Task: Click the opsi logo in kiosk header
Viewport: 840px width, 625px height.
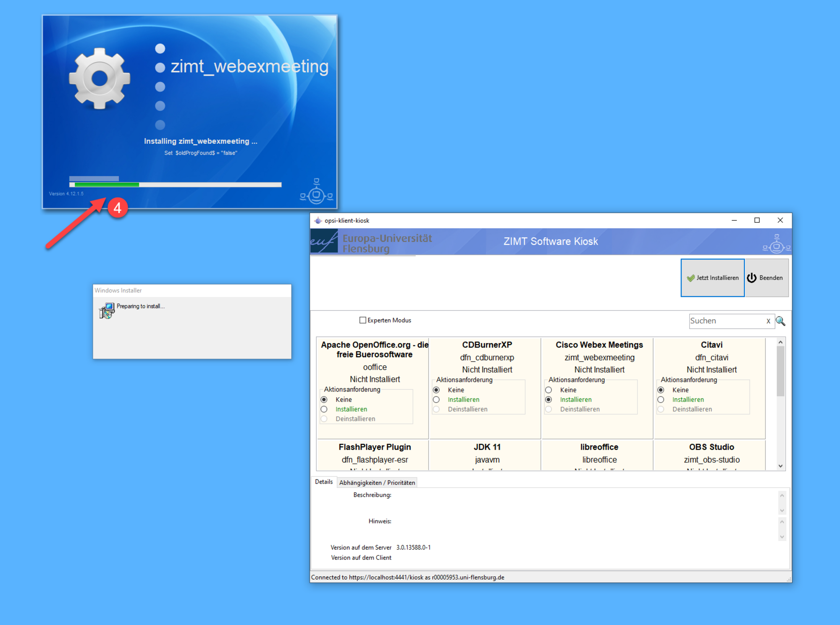Action: tap(776, 244)
